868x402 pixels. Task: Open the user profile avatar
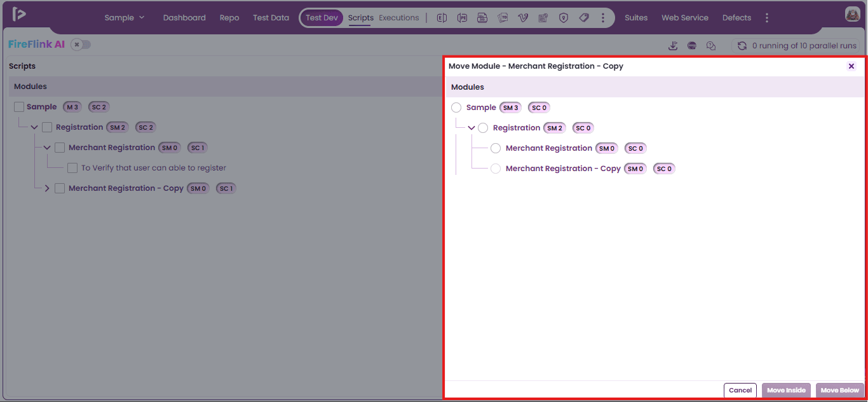(853, 14)
